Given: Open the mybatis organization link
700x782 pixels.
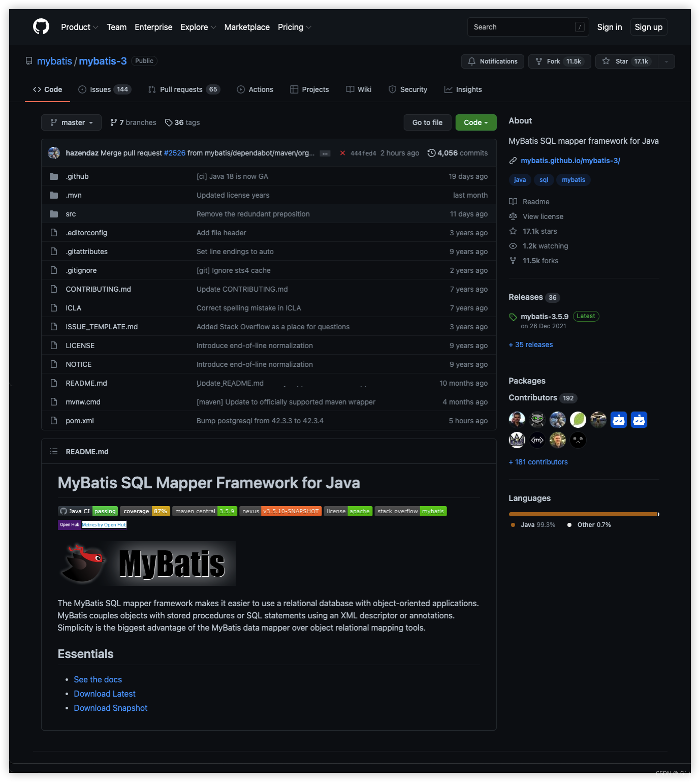Looking at the screenshot, I should (54, 61).
